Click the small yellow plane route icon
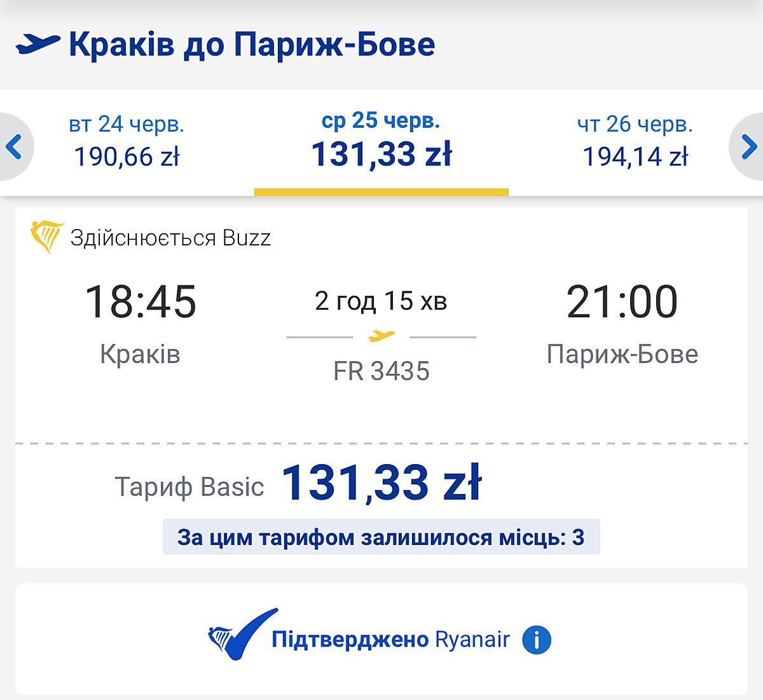Image resolution: width=763 pixels, height=700 pixels. (381, 336)
